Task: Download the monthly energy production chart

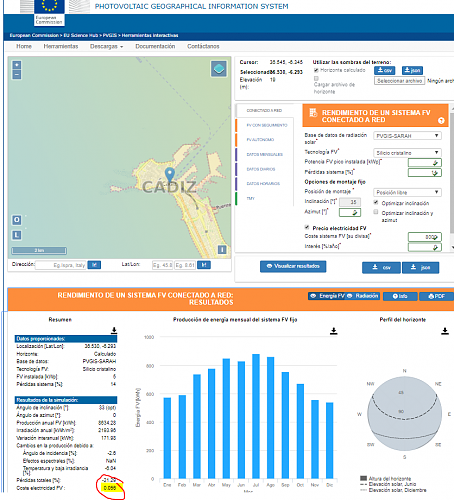Action: pos(333,331)
